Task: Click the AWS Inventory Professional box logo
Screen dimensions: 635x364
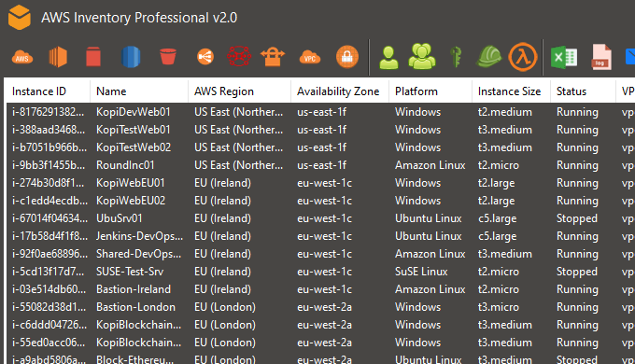Action: point(20,18)
